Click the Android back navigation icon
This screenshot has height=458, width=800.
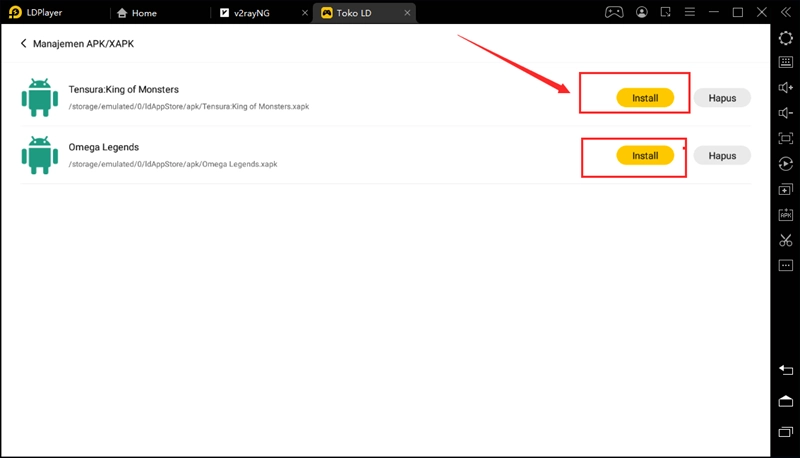[x=786, y=370]
